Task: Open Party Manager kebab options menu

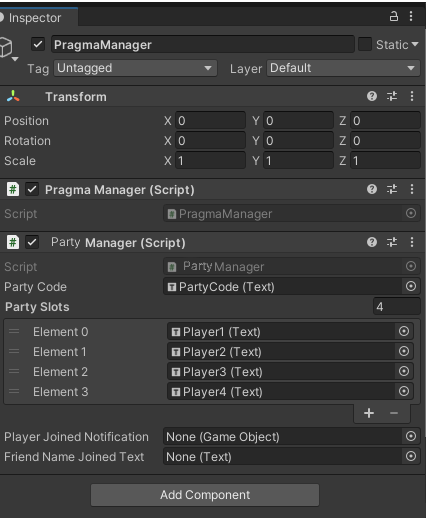Action: tap(412, 242)
